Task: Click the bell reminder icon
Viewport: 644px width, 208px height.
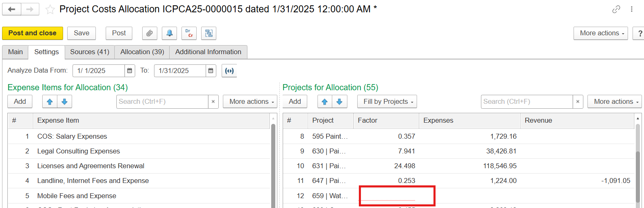Action: click(169, 33)
